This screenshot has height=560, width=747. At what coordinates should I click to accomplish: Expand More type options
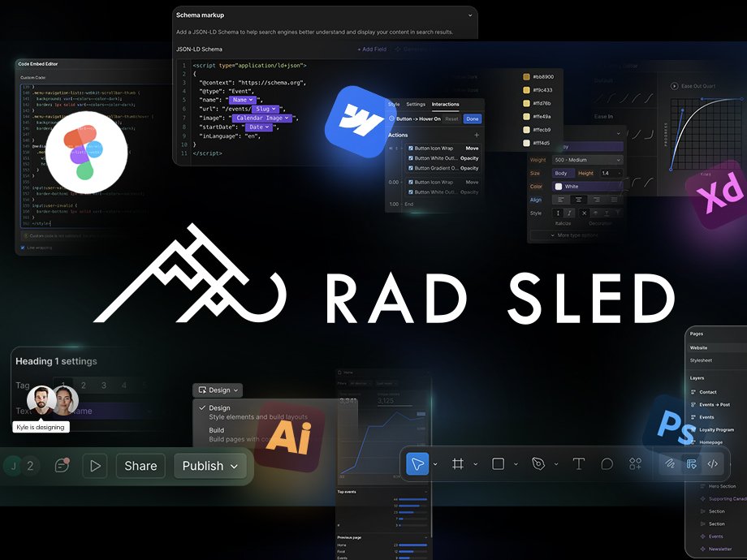click(x=573, y=235)
